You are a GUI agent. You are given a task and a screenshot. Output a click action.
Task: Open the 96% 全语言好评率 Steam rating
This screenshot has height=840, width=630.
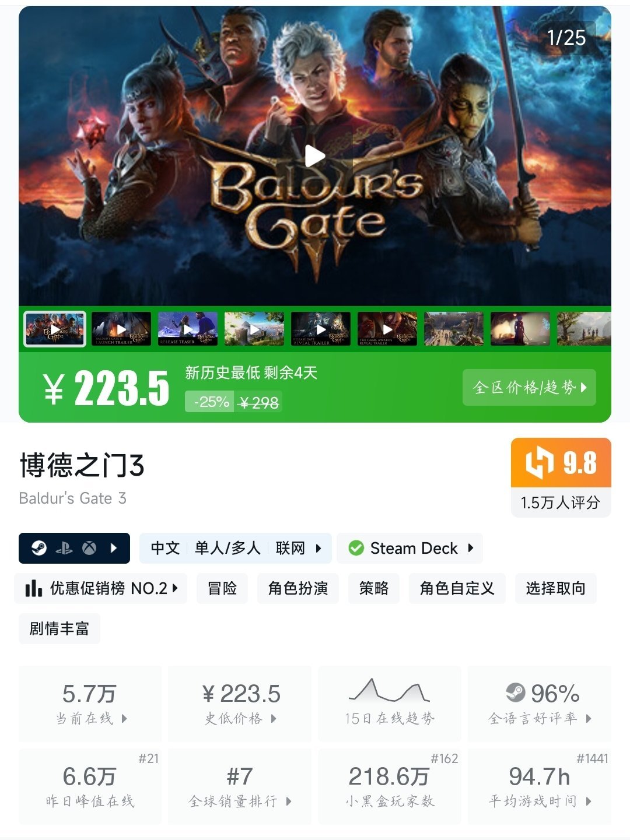[540, 704]
